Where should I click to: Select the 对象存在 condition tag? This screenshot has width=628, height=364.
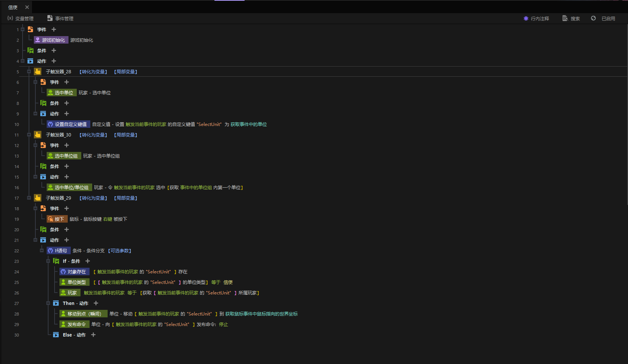tap(75, 271)
